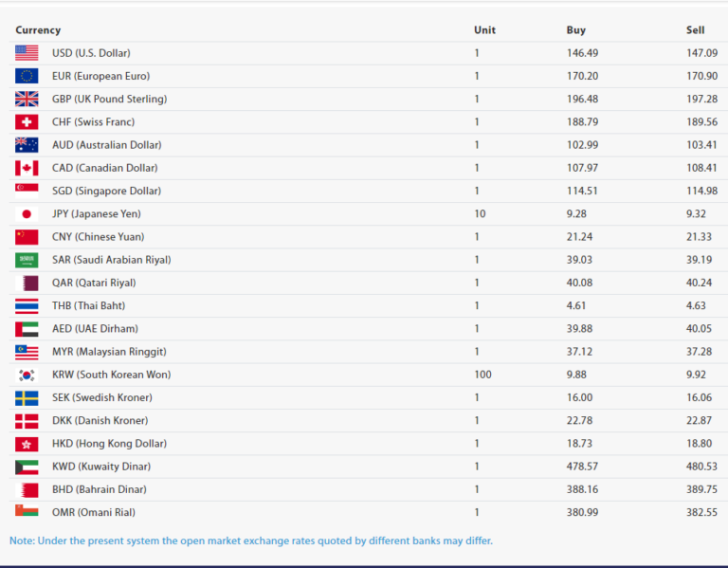This screenshot has width=728, height=568.
Task: Click the South Korean Won flag
Action: (27, 375)
